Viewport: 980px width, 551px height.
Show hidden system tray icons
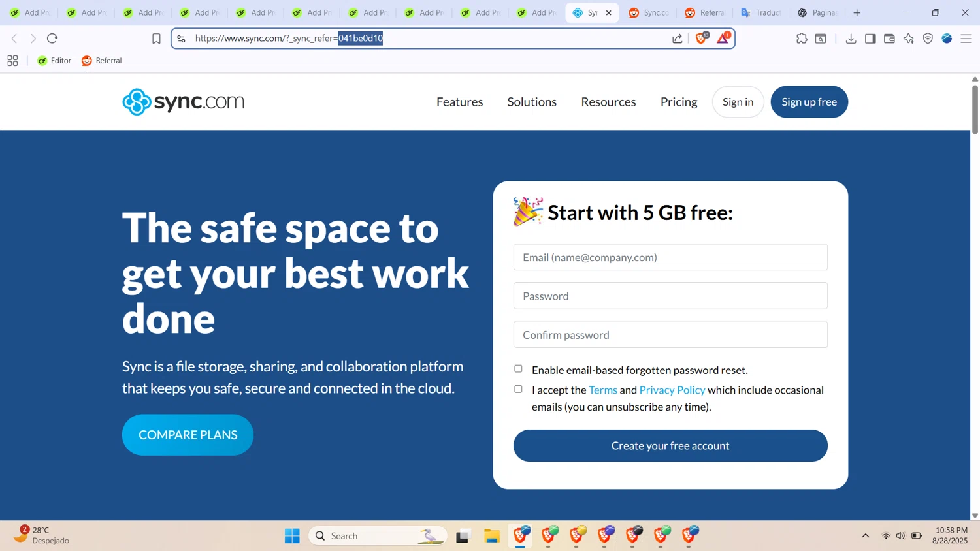(866, 536)
